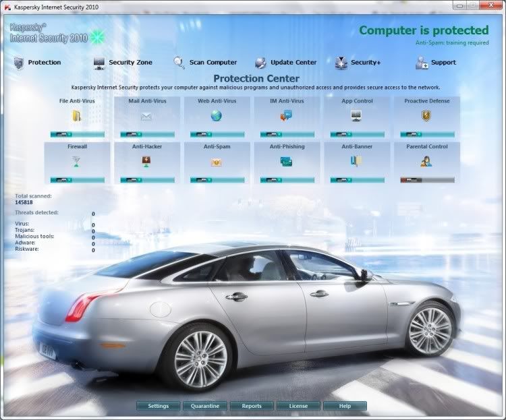Switch to the Protection section

pos(45,63)
